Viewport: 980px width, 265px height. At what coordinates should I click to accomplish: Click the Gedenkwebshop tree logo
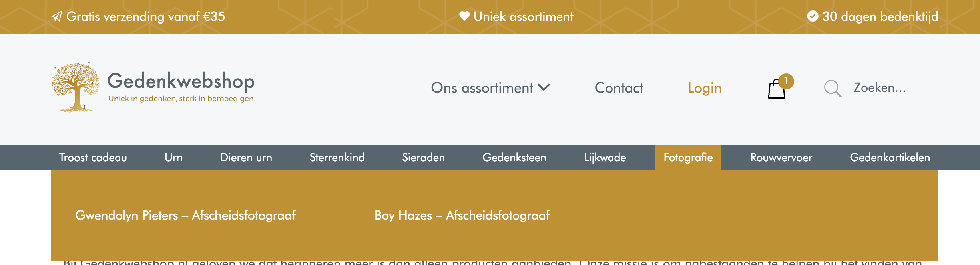[75, 87]
